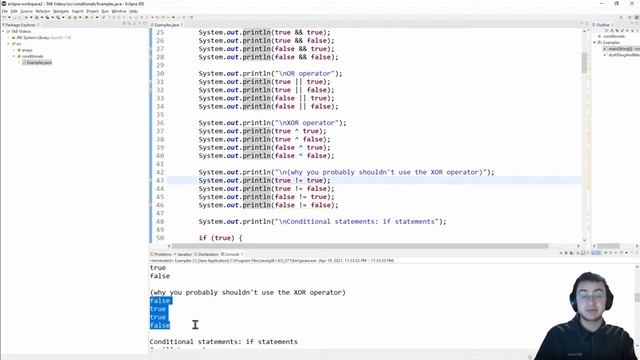Click console line 'Conditional statements: if statements'
The width and height of the screenshot is (640, 360).
coord(223,342)
